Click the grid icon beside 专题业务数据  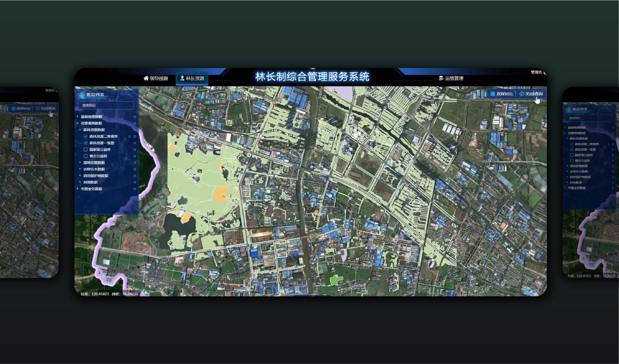coord(135,189)
